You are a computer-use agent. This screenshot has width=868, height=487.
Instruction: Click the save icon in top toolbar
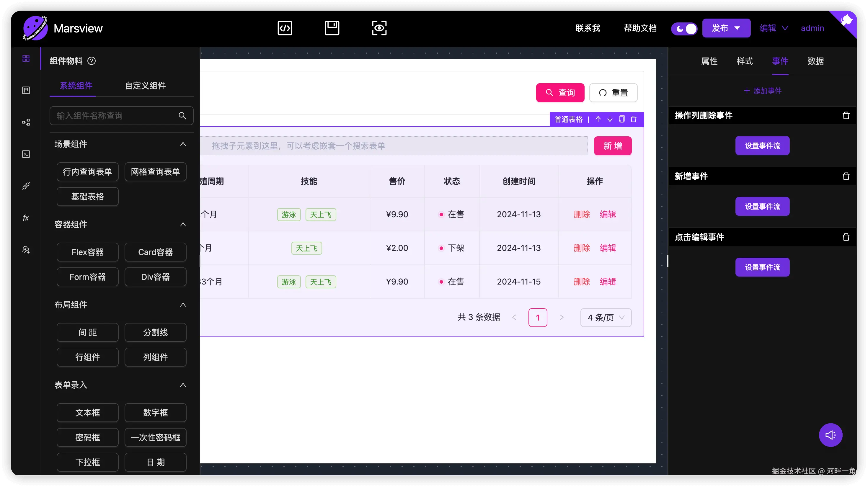[332, 28]
